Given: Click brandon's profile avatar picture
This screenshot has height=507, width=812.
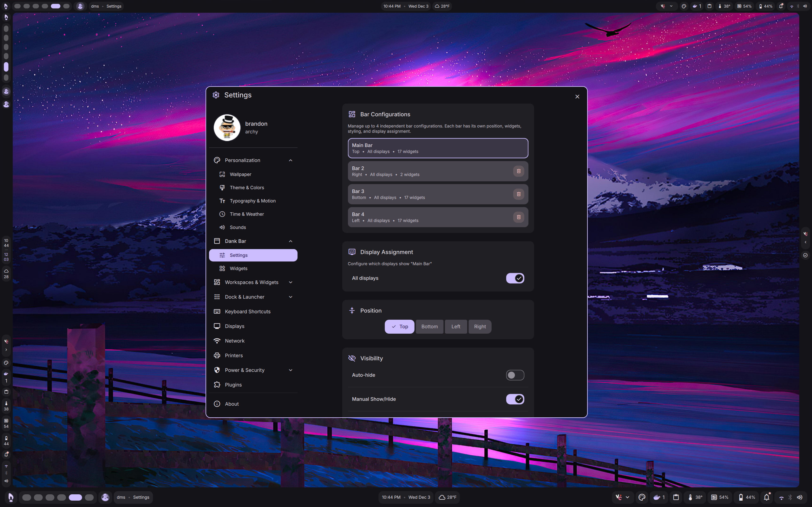Looking at the screenshot, I should pos(227,127).
